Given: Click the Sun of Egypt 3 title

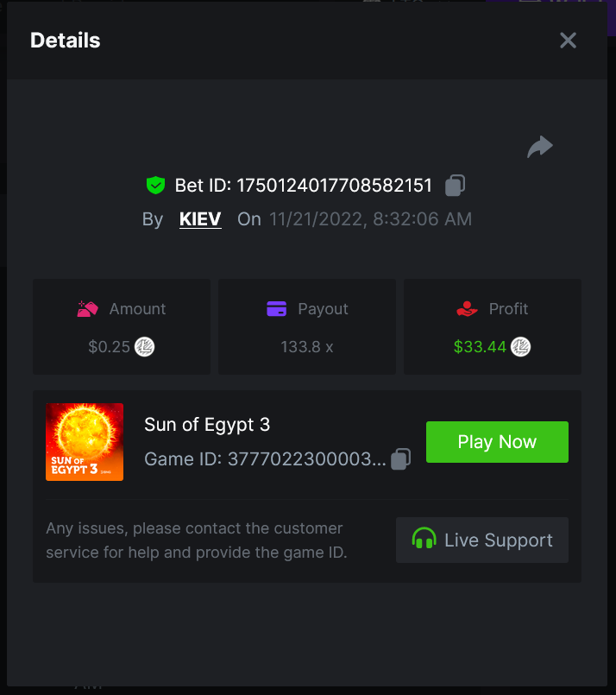Looking at the screenshot, I should point(207,425).
